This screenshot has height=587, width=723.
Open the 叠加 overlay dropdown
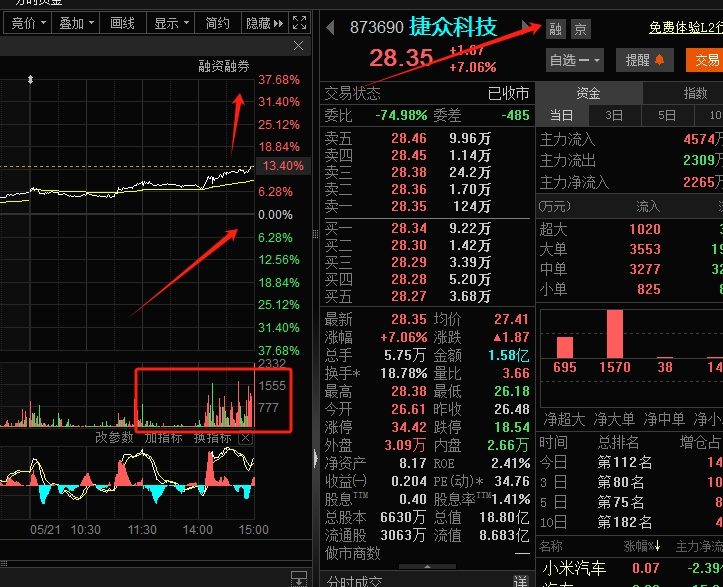coord(76,23)
